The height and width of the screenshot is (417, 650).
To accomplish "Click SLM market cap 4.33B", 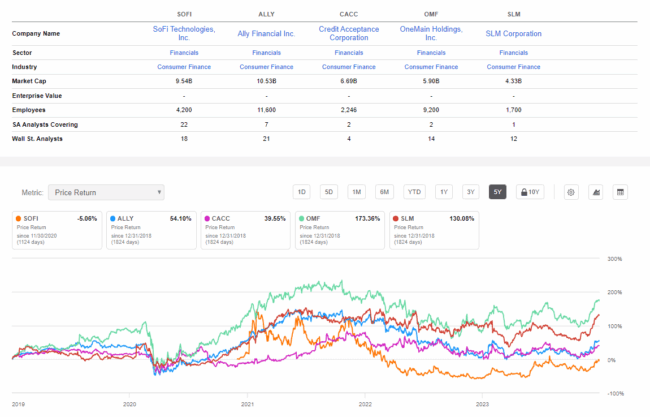I will point(514,81).
